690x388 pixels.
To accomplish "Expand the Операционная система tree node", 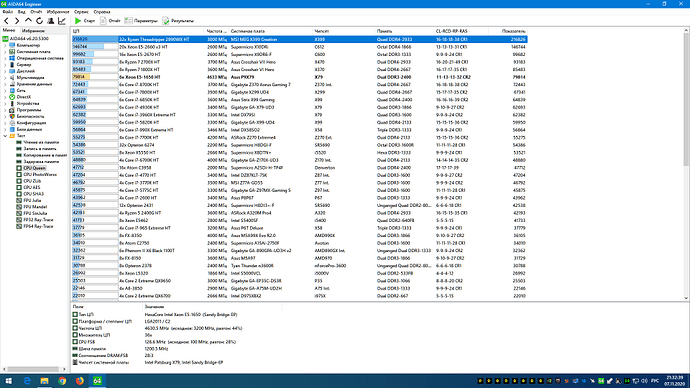I will click(5, 58).
